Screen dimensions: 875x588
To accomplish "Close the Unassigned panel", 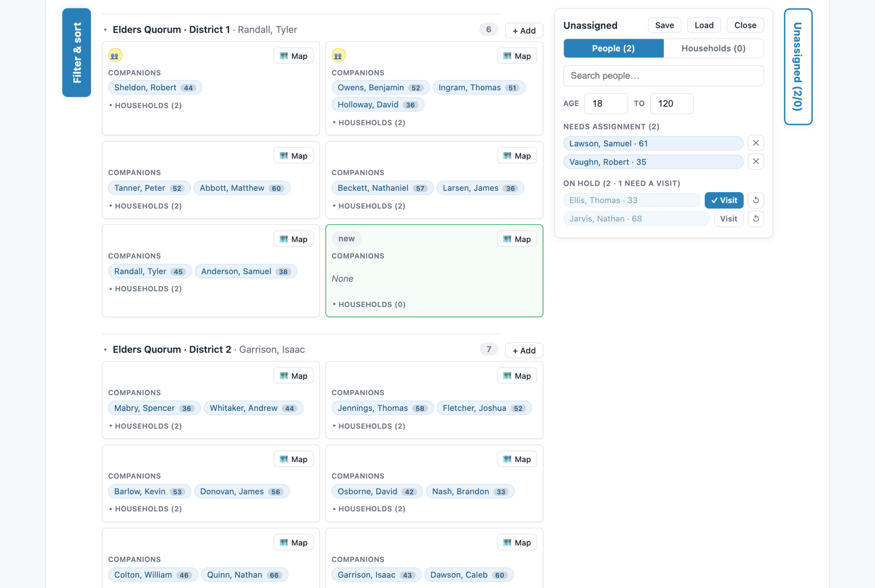I will [x=745, y=25].
